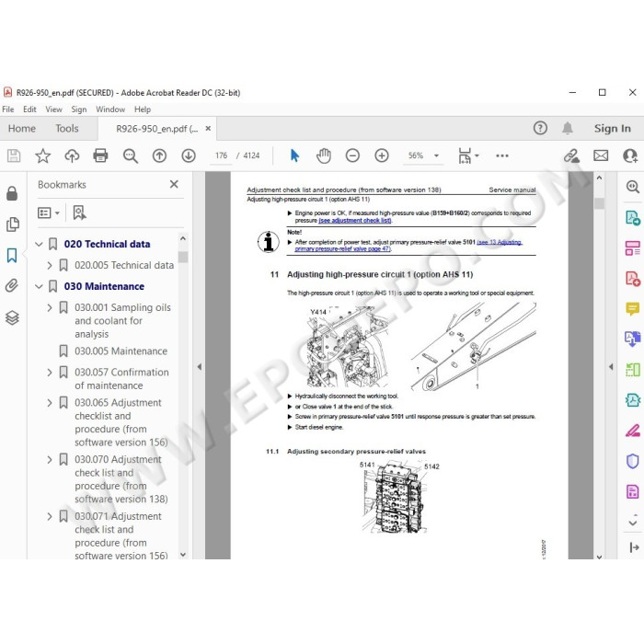The width and height of the screenshot is (644, 644).
Task: Go to the previous page arrow
Action: [159, 155]
